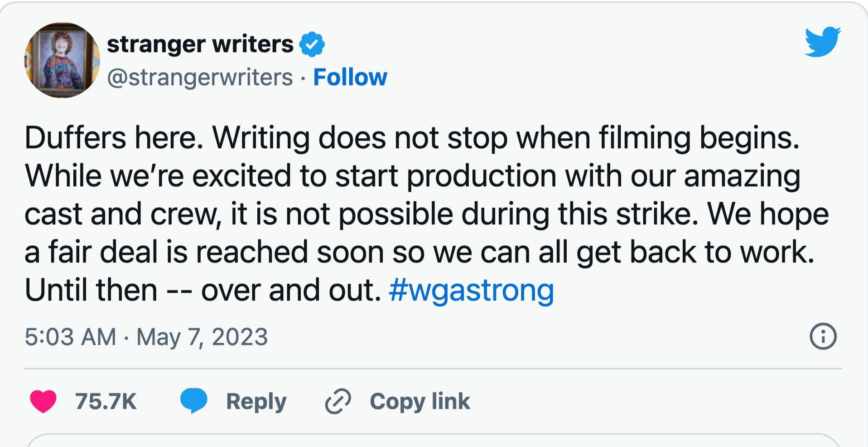Click the blue verified badge

click(x=312, y=44)
